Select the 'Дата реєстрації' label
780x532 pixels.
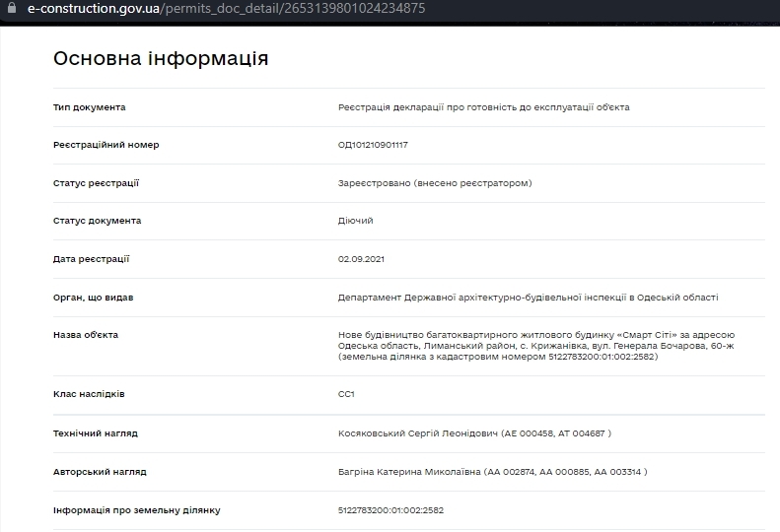point(91,259)
